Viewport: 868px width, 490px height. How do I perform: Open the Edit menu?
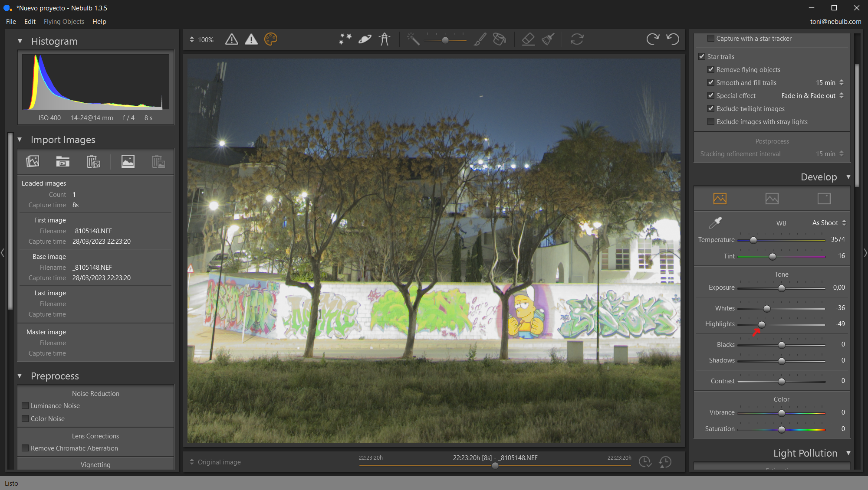[30, 22]
